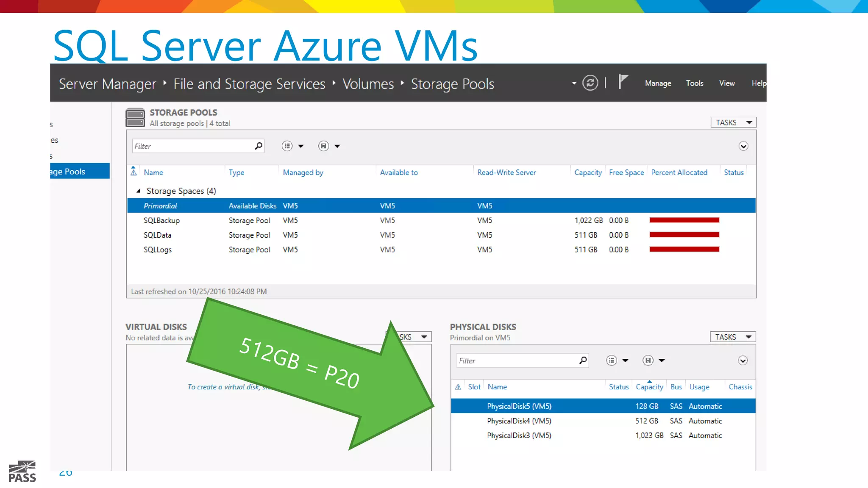Click the list view options icon for Storage Pools

[287, 146]
